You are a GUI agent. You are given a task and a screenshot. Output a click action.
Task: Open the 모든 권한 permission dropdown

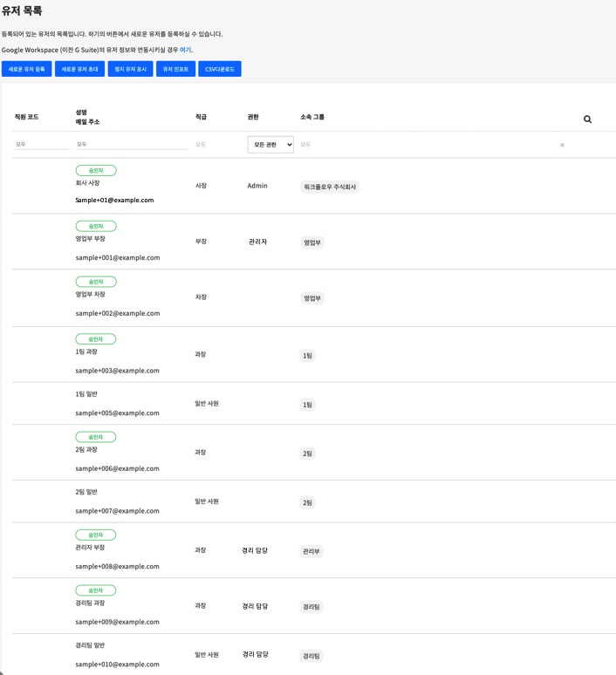click(x=270, y=145)
